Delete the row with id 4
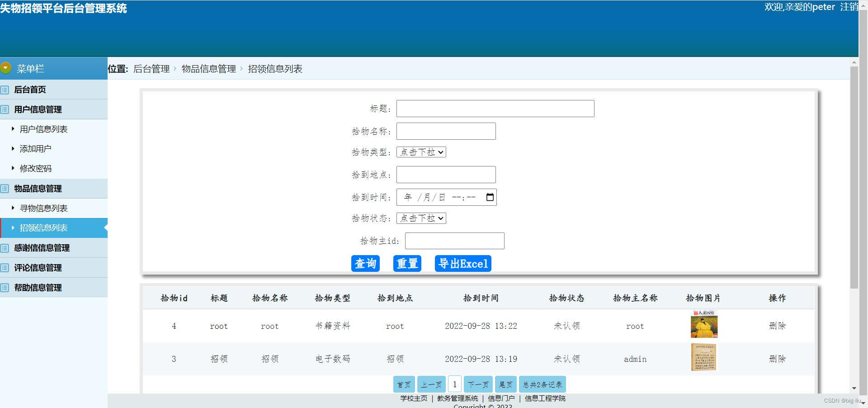Screen dimensions: 868x408 [777, 326]
